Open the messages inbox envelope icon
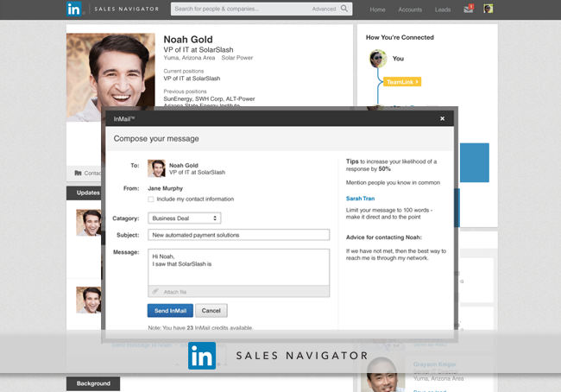Screen dimensions: 561x392 [469, 9]
